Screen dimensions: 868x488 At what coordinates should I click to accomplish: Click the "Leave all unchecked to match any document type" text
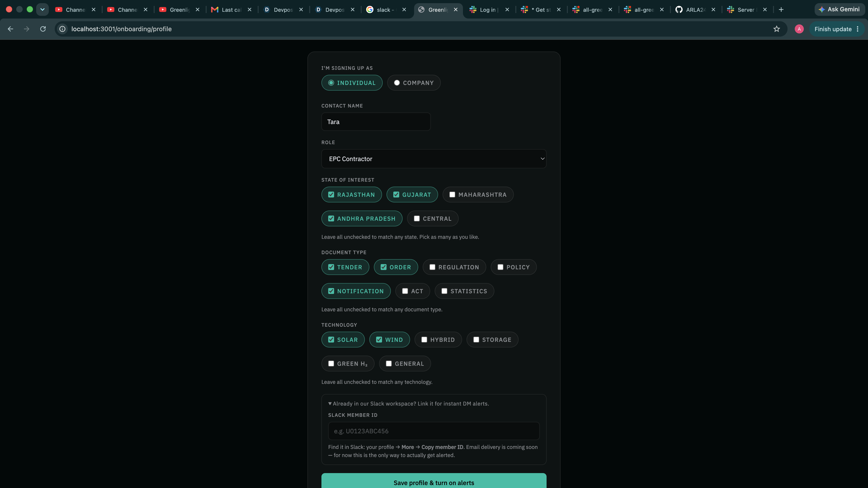(x=382, y=310)
